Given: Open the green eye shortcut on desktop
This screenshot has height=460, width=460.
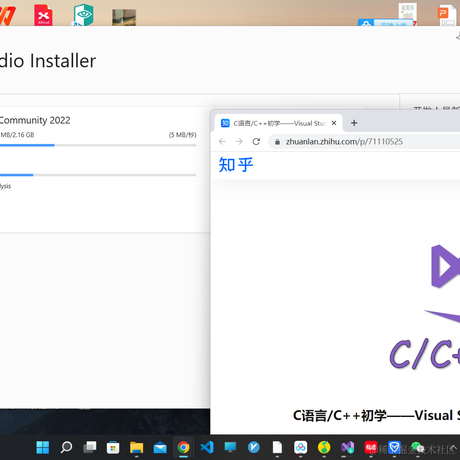Looking at the screenshot, I should click(x=83, y=15).
